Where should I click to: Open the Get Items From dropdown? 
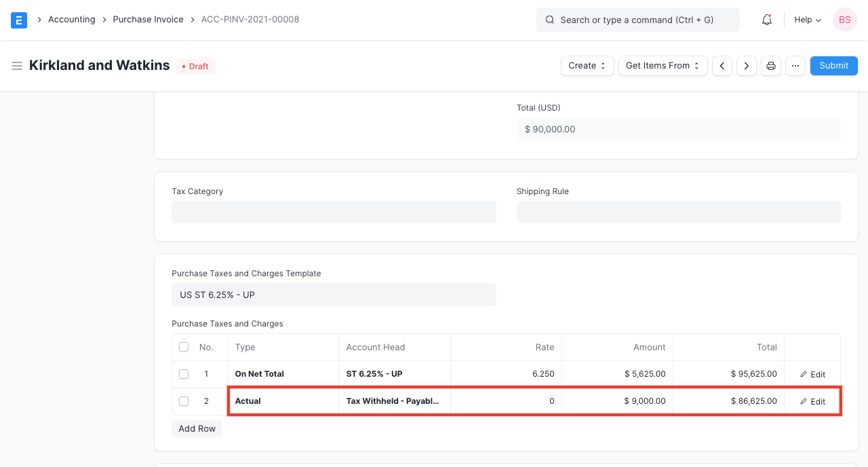[663, 65]
